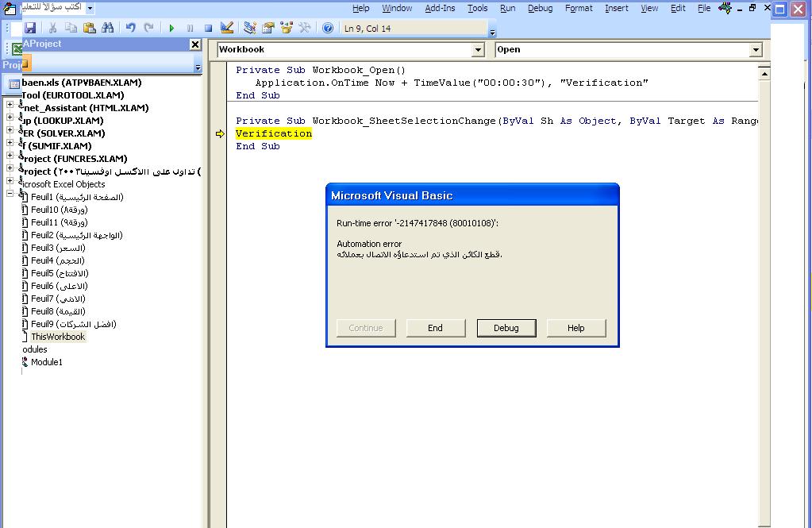Screen dimensions: 812x528
Task: Cut selection using the scissors icon
Action: click(52, 28)
